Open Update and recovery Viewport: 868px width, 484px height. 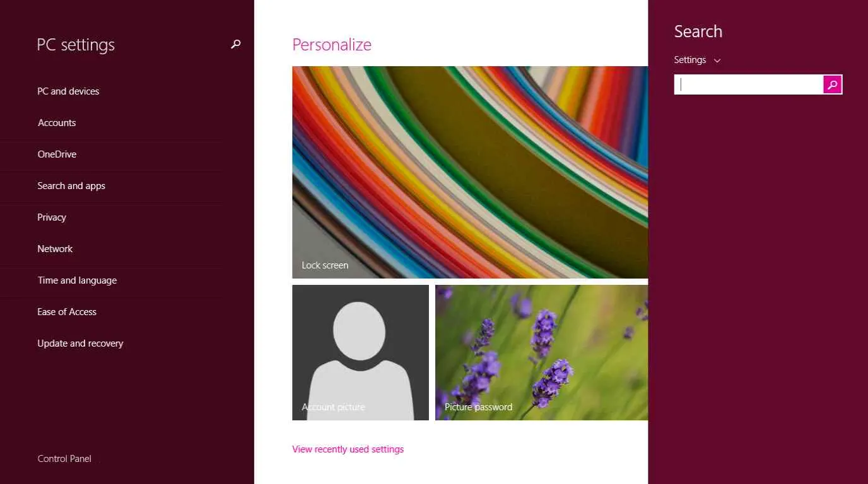click(80, 343)
